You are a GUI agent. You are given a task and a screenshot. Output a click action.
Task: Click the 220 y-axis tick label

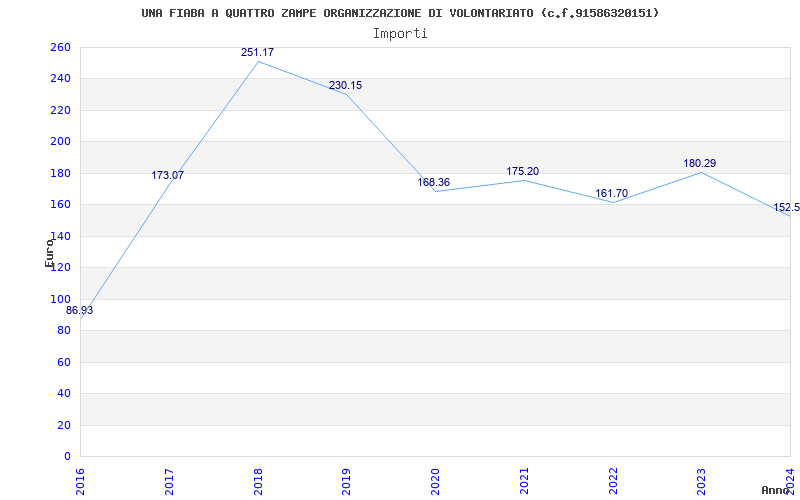click(x=60, y=110)
